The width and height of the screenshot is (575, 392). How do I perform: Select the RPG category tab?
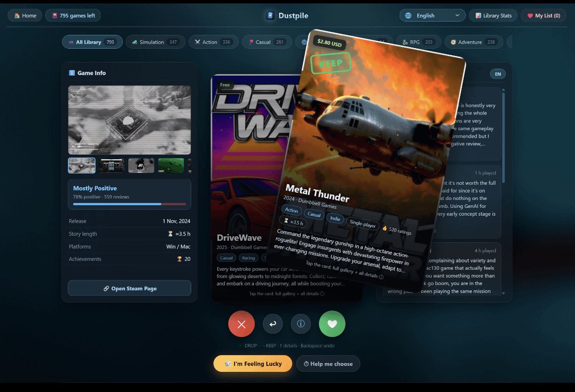[419, 42]
